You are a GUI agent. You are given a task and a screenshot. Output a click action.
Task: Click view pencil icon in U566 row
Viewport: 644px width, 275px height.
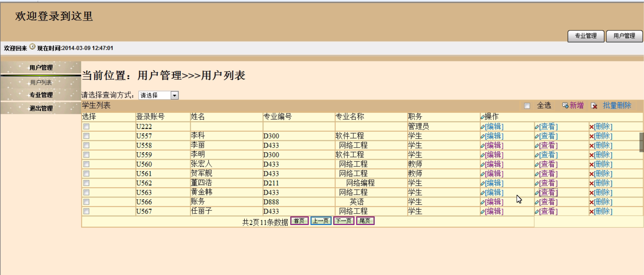pyautogui.click(x=537, y=202)
